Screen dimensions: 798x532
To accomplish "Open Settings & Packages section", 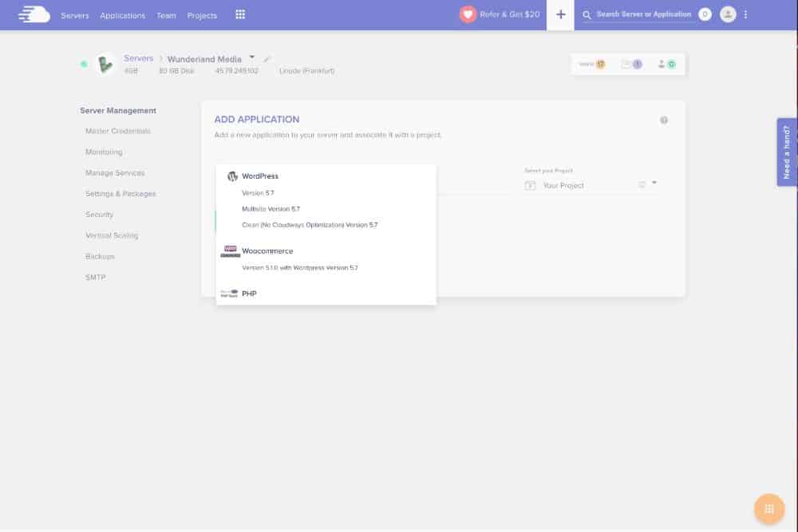I will click(x=120, y=194).
